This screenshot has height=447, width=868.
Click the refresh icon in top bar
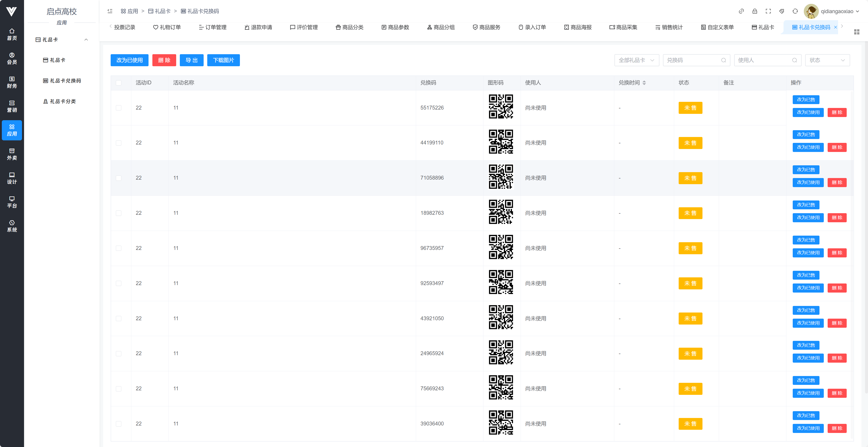pos(795,11)
